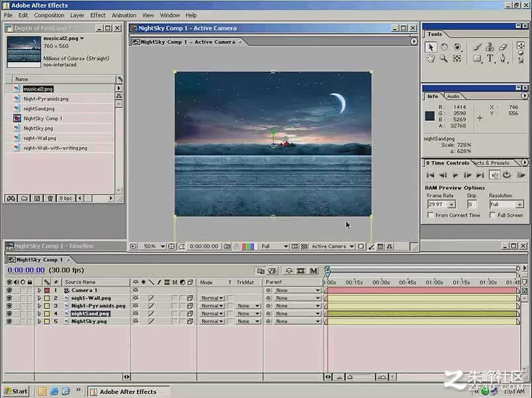Click the timeline zoom slider at bottom
The width and height of the screenshot is (532, 398).
click(361, 377)
